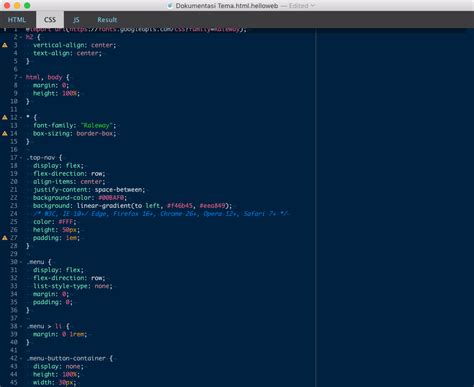Click the color: #FFF declaration

[x=55, y=222]
